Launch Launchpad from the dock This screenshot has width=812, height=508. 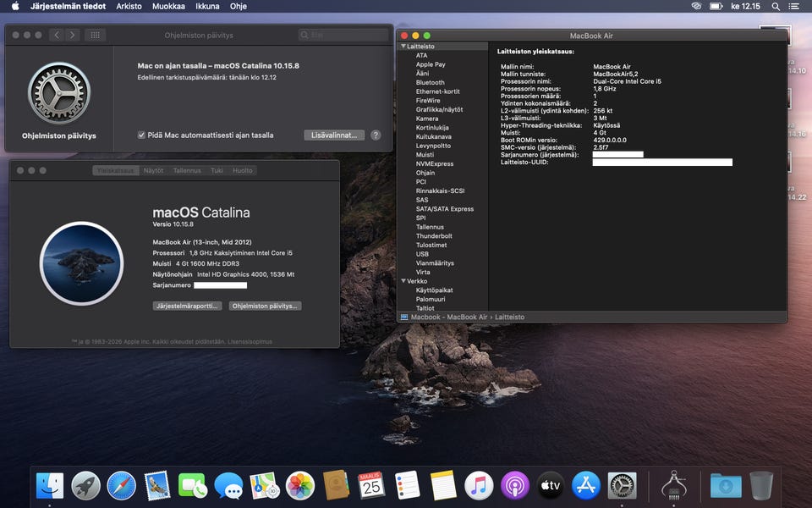point(85,485)
